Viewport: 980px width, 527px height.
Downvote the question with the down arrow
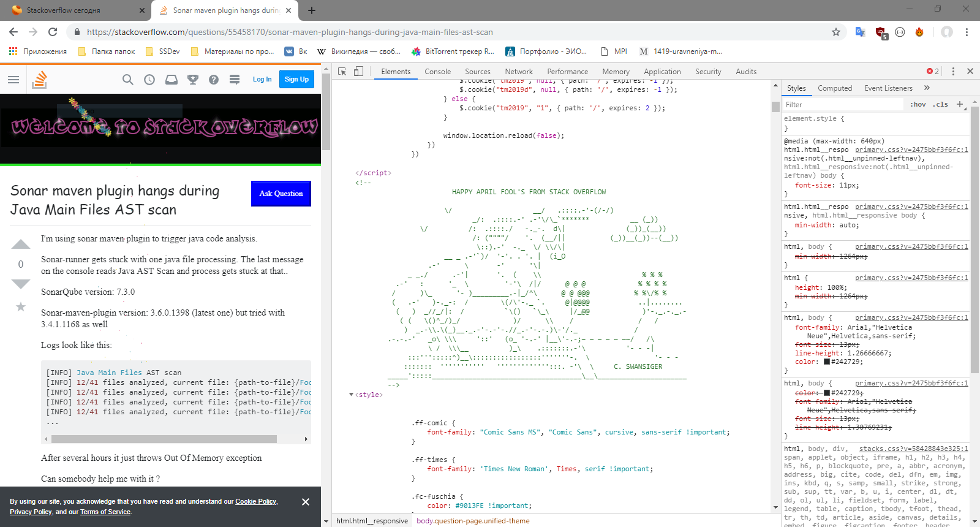coord(21,284)
